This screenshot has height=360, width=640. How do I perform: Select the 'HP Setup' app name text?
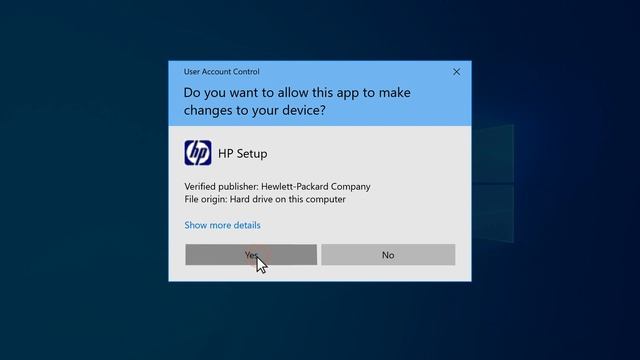pyautogui.click(x=243, y=154)
